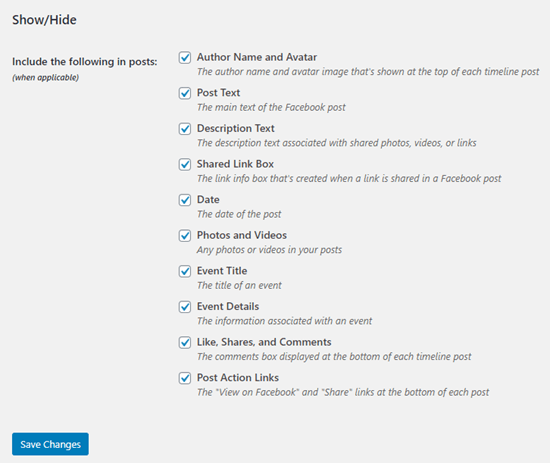The image size is (550, 463).
Task: Disable the Photos and Videos checkbox
Action: click(185, 236)
